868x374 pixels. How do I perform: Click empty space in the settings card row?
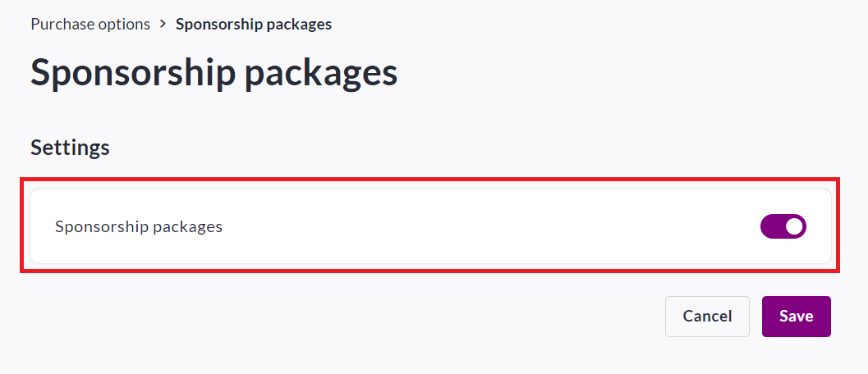tap(493, 227)
